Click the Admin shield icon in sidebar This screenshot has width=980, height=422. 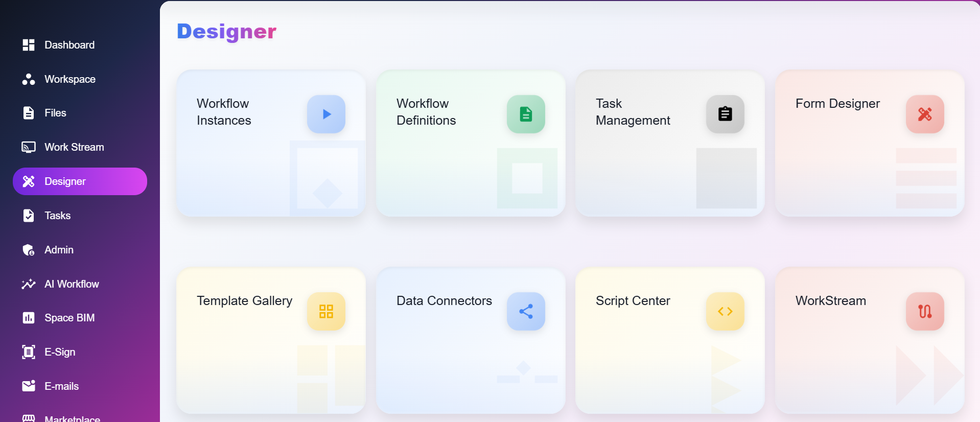coord(29,250)
